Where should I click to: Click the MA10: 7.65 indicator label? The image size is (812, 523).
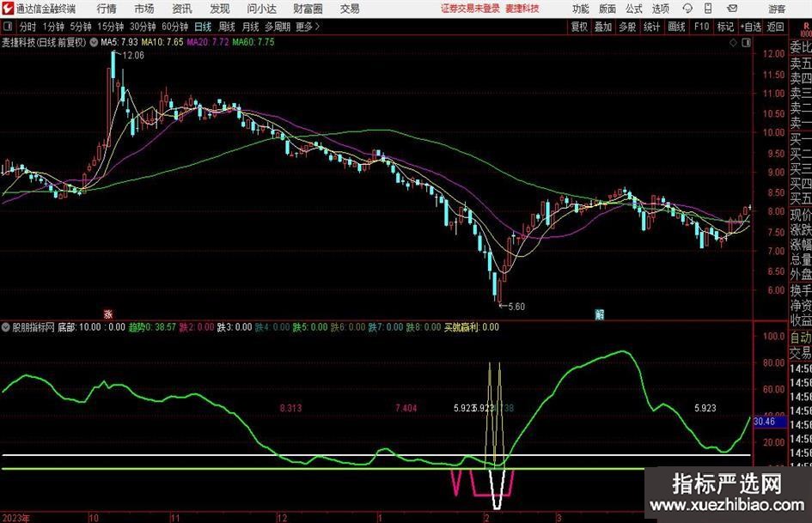click(162, 42)
